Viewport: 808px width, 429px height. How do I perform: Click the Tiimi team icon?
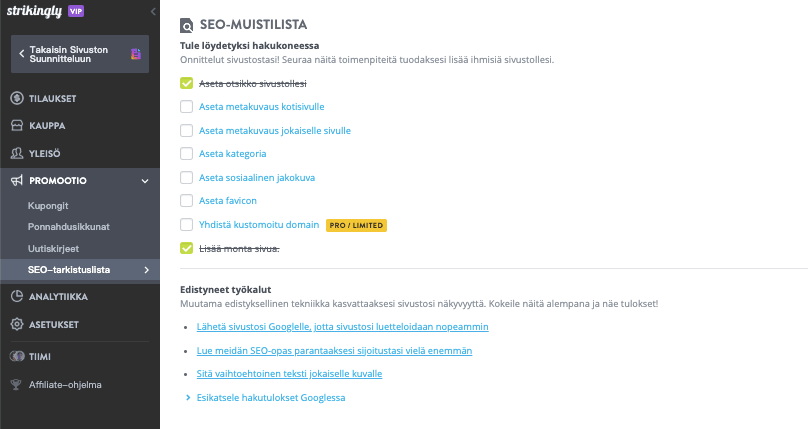pos(17,356)
